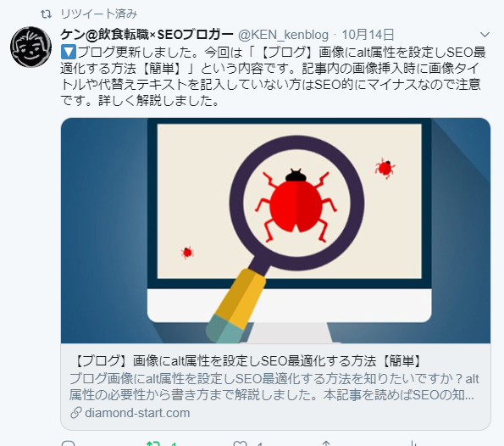Open the bug magnifier preview image
Viewport: 504px width, 446px height.
tap(275, 231)
